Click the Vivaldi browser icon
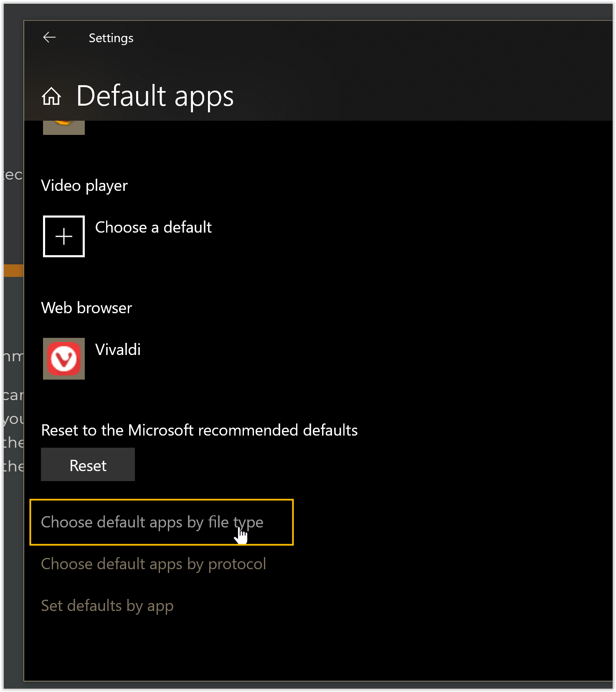This screenshot has height=692, width=616. point(64,359)
